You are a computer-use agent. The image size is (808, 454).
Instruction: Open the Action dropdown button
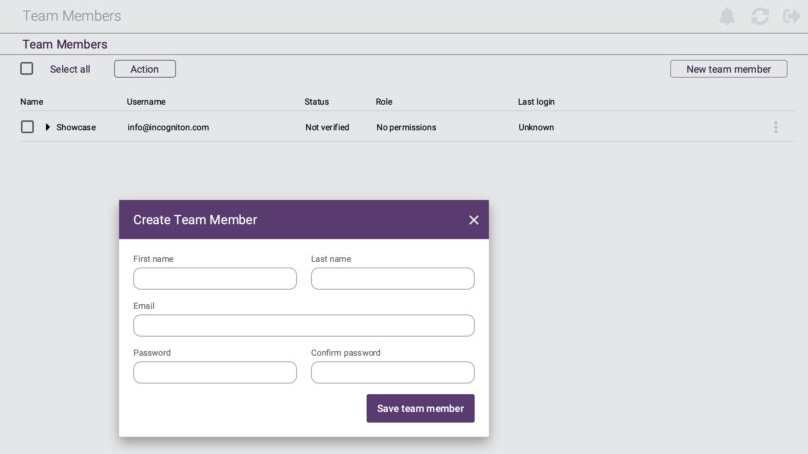tap(145, 69)
